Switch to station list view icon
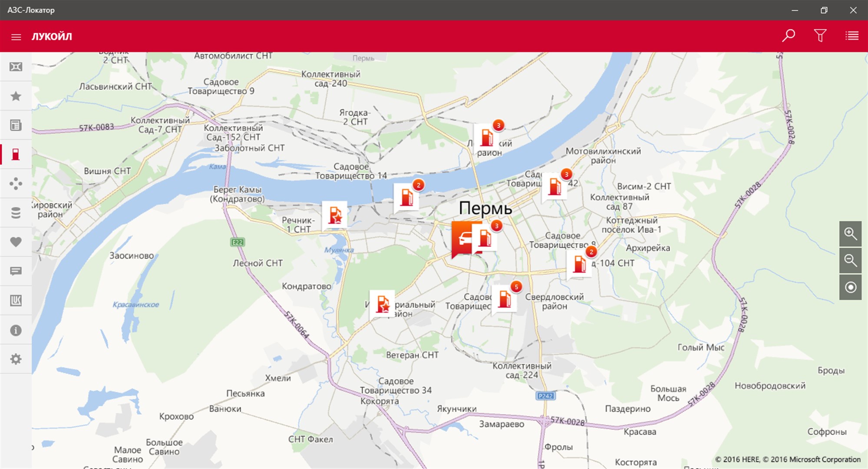 (851, 36)
